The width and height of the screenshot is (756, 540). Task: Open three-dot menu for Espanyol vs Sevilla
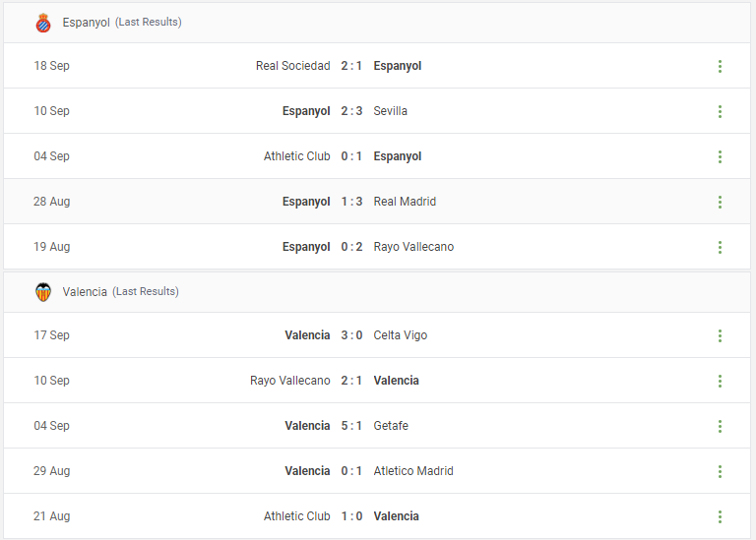click(720, 112)
